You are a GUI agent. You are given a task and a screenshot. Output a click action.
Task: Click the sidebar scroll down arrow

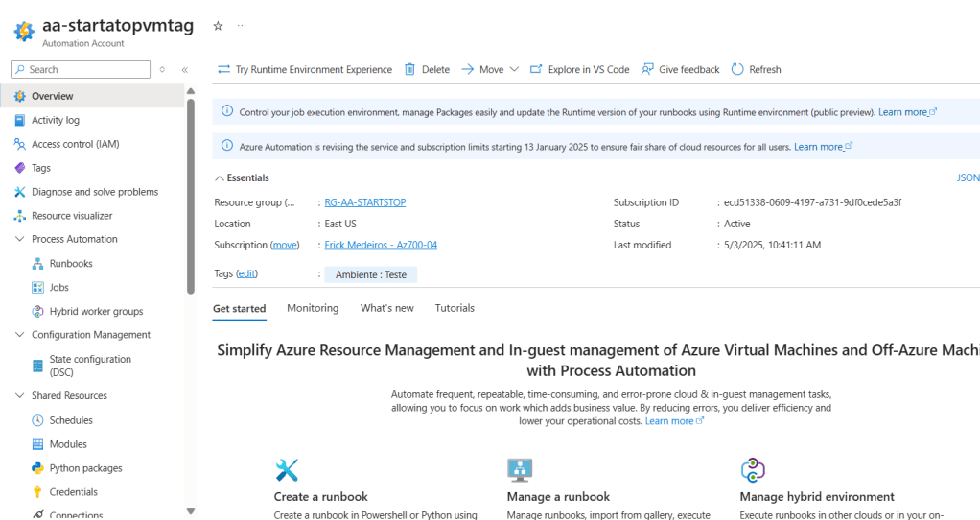point(190,511)
